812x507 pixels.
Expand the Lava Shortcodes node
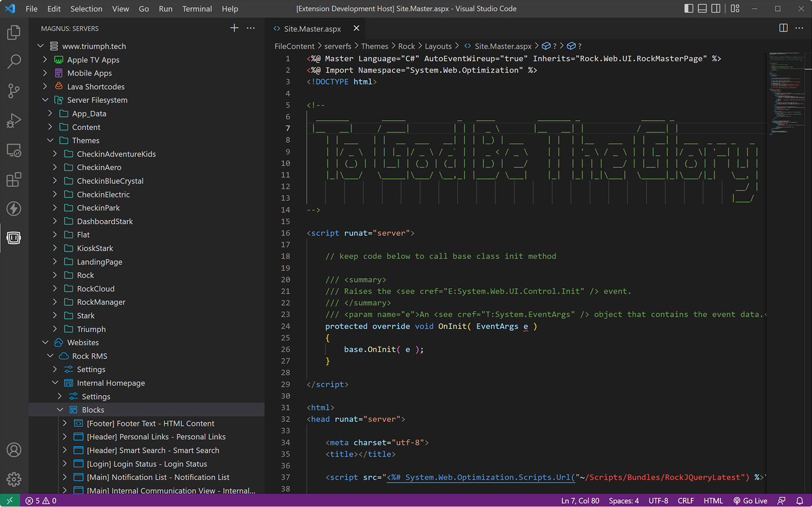tap(45, 87)
